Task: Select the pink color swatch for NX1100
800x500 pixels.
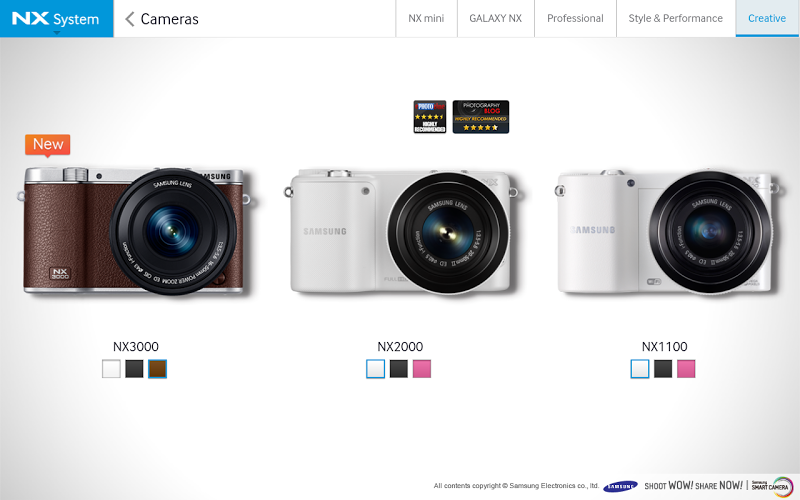Action: pos(686,369)
